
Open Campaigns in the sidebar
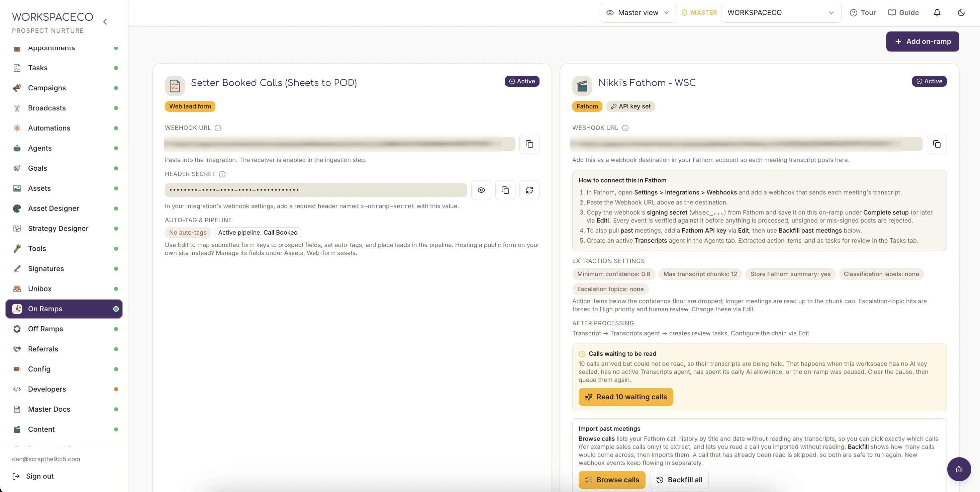[64, 88]
